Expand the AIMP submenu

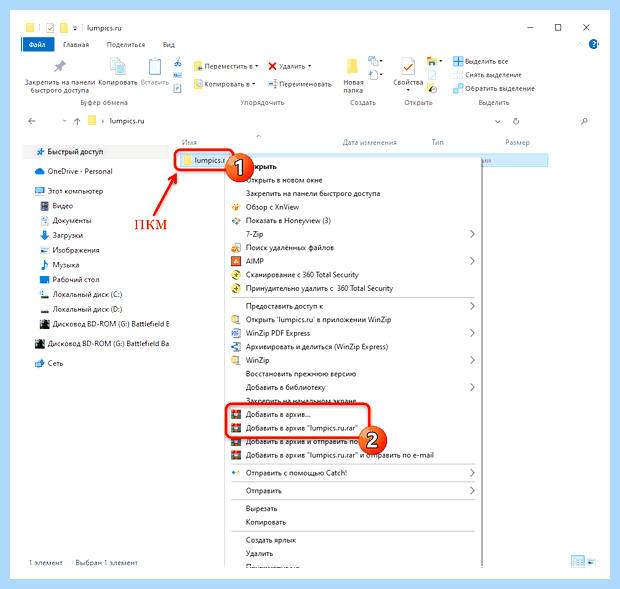coord(472,261)
